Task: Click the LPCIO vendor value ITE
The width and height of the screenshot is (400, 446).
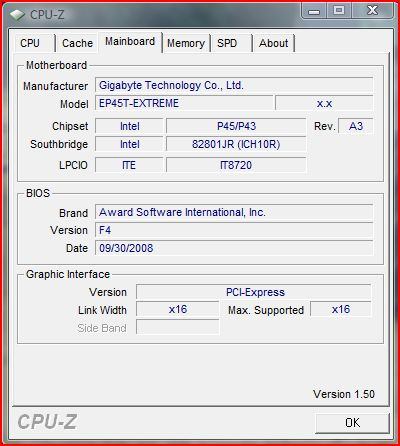Action: 129,165
